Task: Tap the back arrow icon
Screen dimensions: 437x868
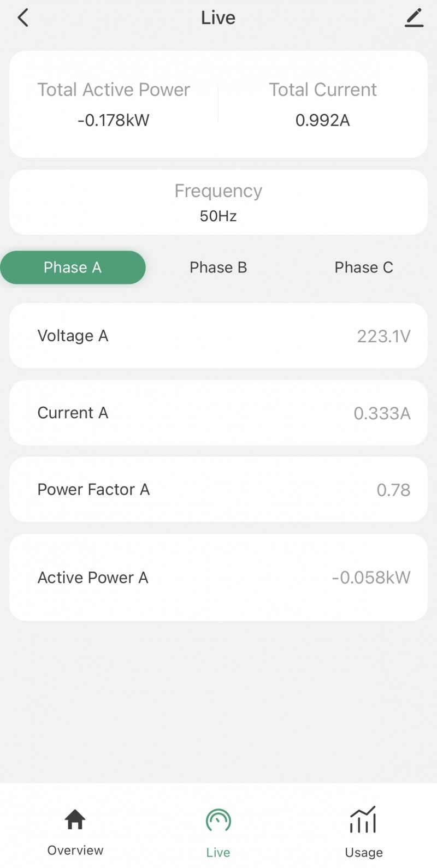Action: (23, 18)
